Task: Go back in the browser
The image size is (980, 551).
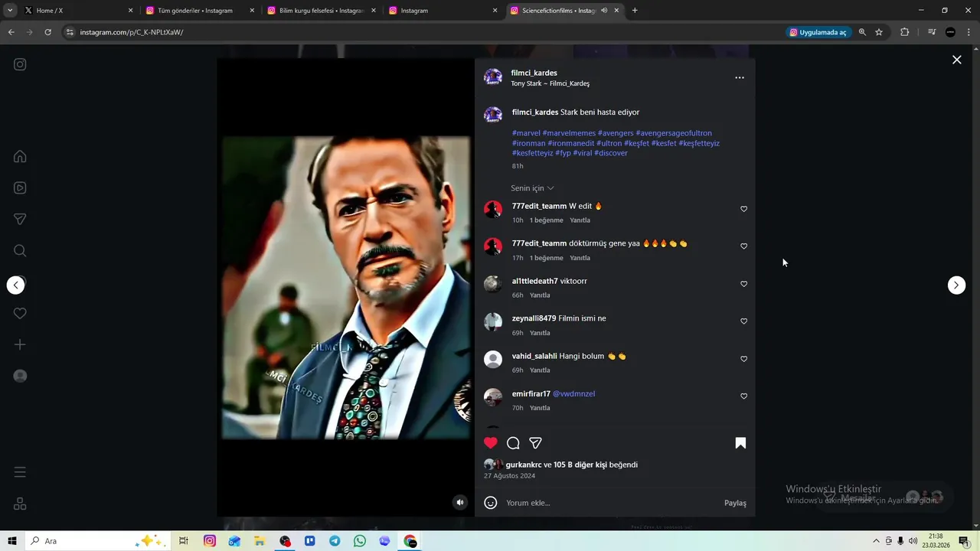Action: pos(11,32)
